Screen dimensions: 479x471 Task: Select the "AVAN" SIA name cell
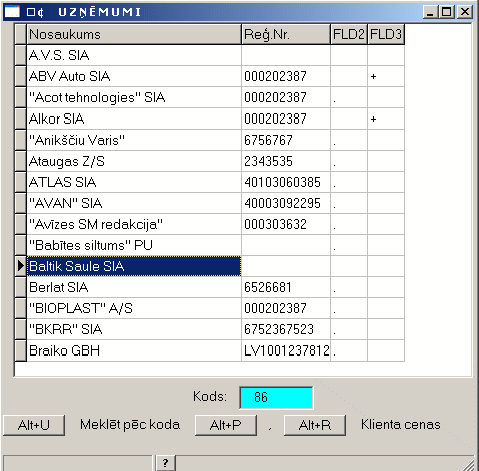click(x=134, y=203)
